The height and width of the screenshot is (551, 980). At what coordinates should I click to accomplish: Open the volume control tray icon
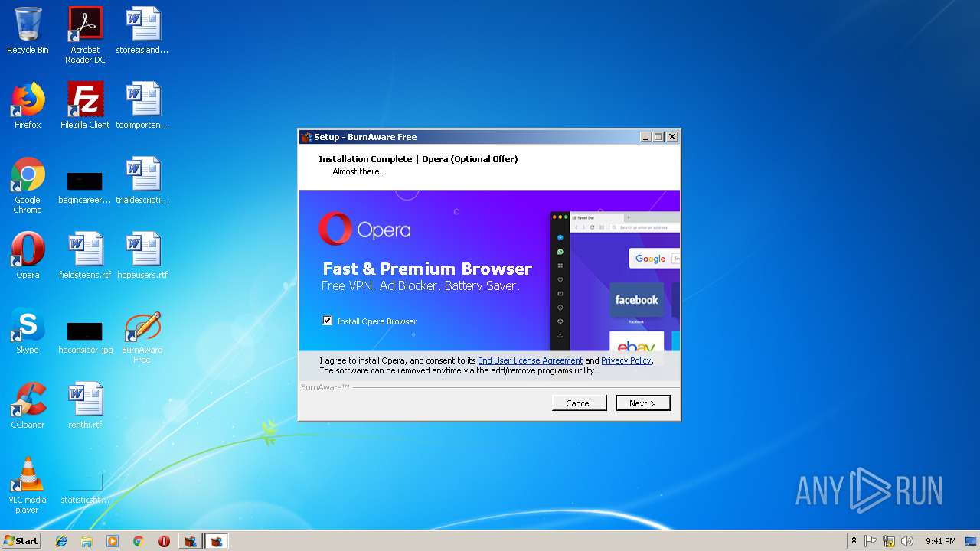click(907, 541)
